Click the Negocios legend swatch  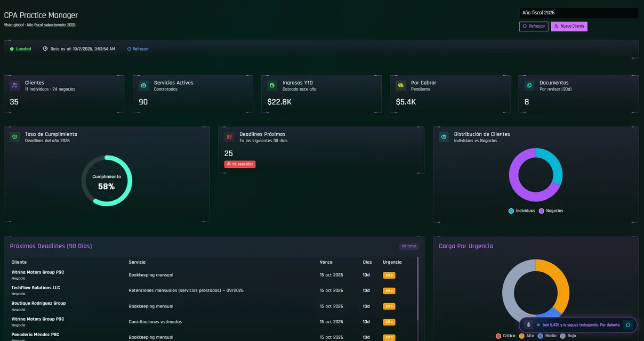[541, 211]
